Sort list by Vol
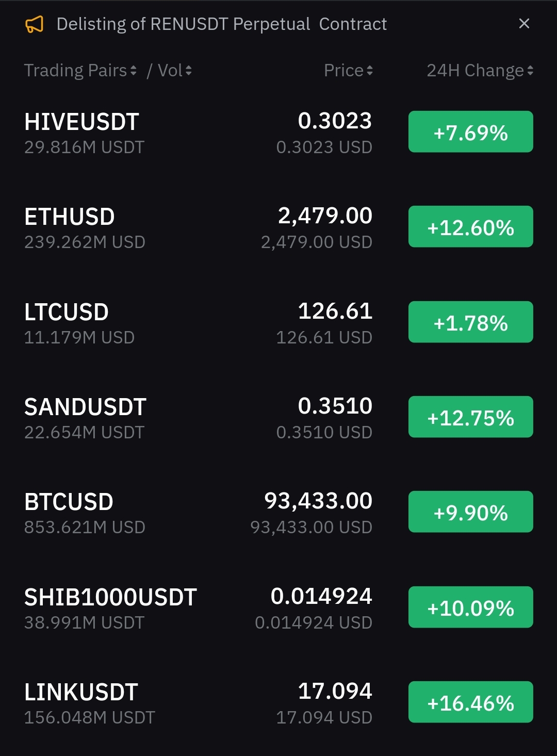Viewport: 557px width, 756px height. pos(174,70)
